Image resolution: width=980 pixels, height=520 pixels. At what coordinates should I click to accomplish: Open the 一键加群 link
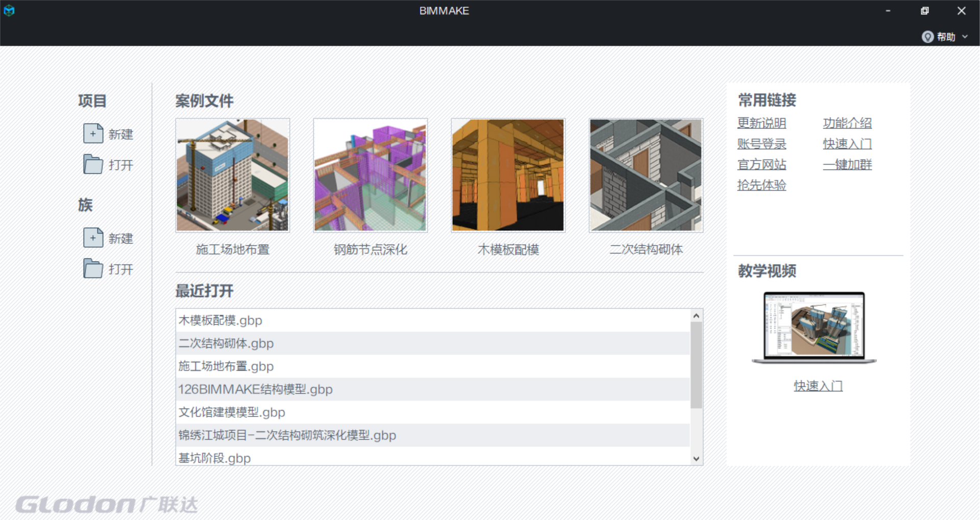point(847,164)
